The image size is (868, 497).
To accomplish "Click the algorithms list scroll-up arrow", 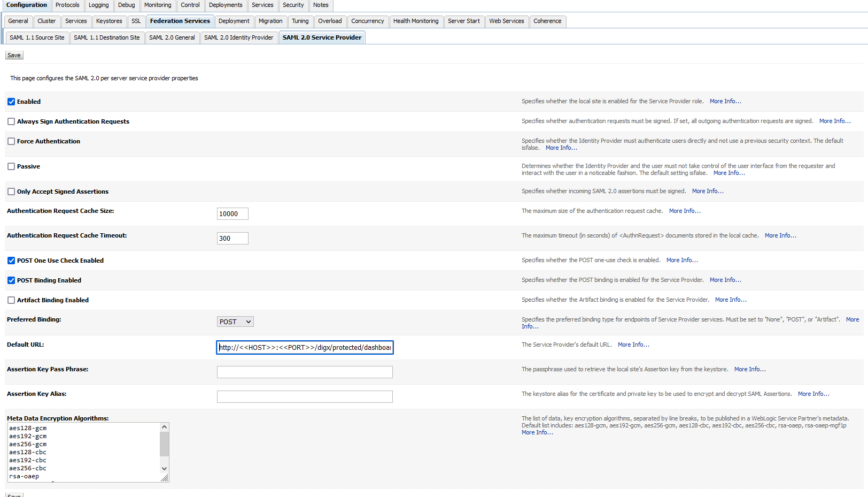I will [165, 427].
